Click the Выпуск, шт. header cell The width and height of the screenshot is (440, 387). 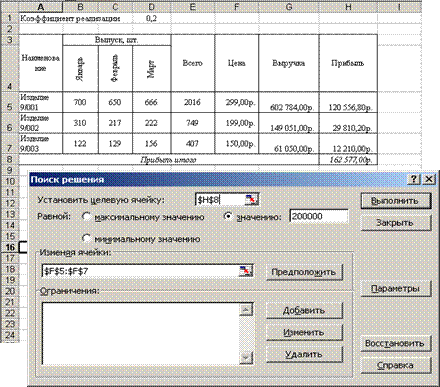117,40
